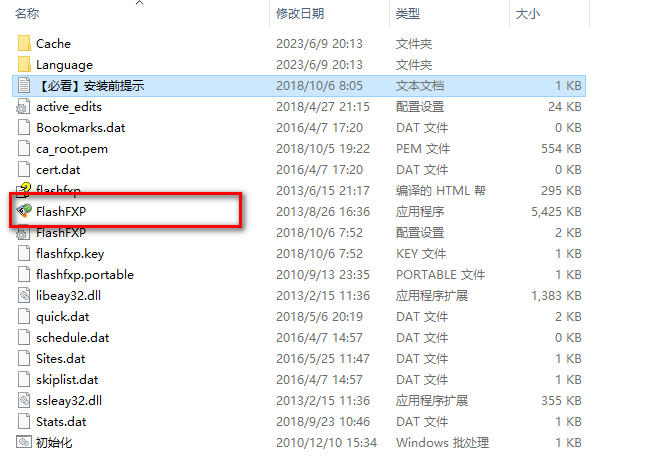Select the FlashFXP application name
Viewport: 672px width, 472px height.
61,211
